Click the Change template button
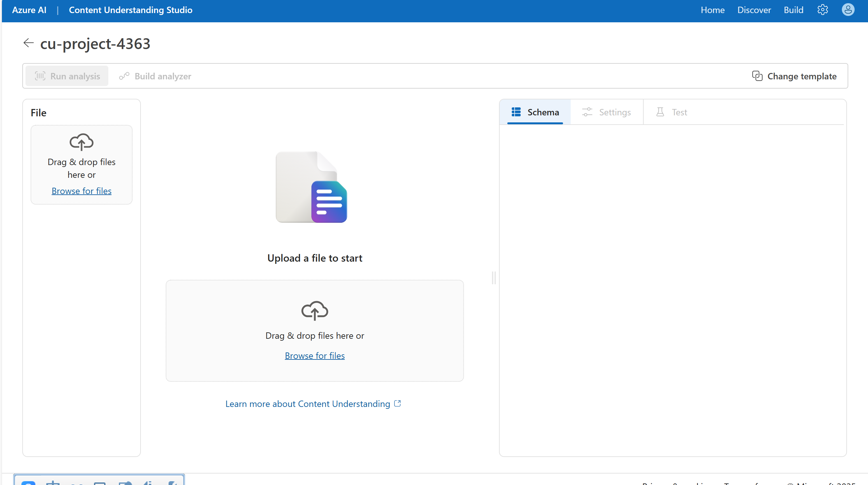 794,76
